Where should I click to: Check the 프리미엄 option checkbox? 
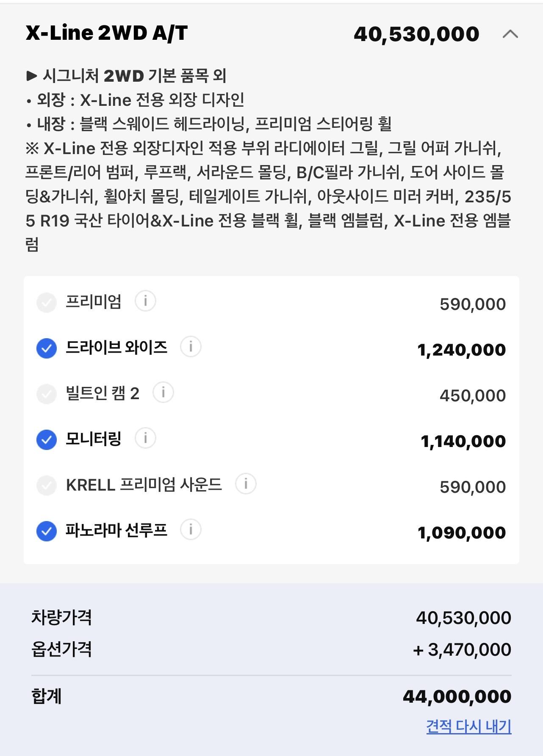click(x=47, y=303)
